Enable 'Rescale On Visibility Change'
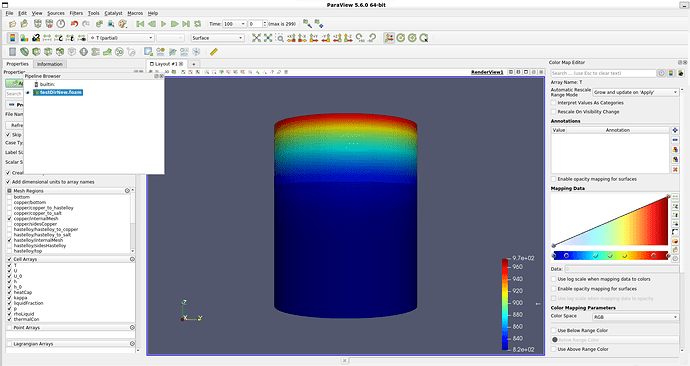This screenshot has height=366, width=690. click(554, 112)
